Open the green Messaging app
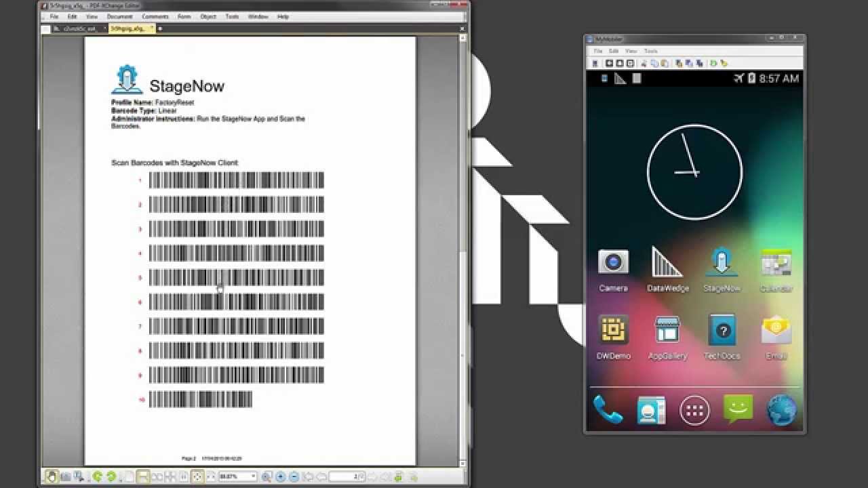The height and width of the screenshot is (488, 868). (738, 408)
